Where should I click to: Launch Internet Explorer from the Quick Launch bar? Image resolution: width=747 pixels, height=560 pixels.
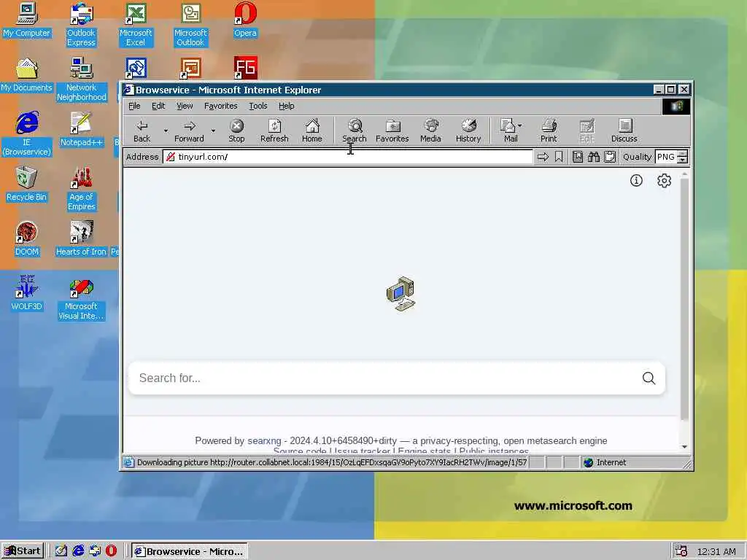[78, 551]
